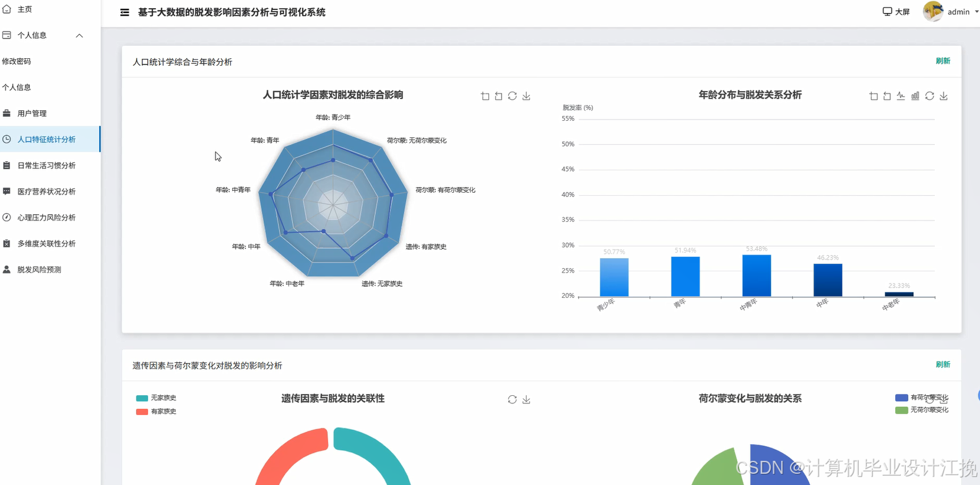Open the 大屏 big screen view

[896, 12]
